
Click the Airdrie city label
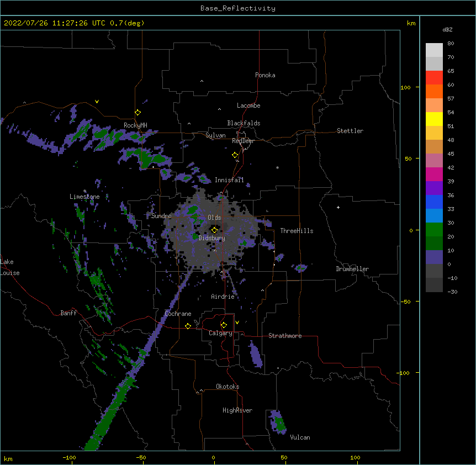pyautogui.click(x=223, y=297)
